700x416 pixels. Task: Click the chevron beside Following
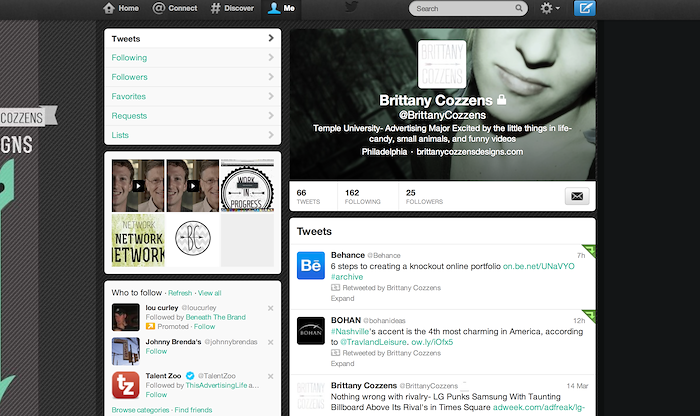[x=271, y=58]
